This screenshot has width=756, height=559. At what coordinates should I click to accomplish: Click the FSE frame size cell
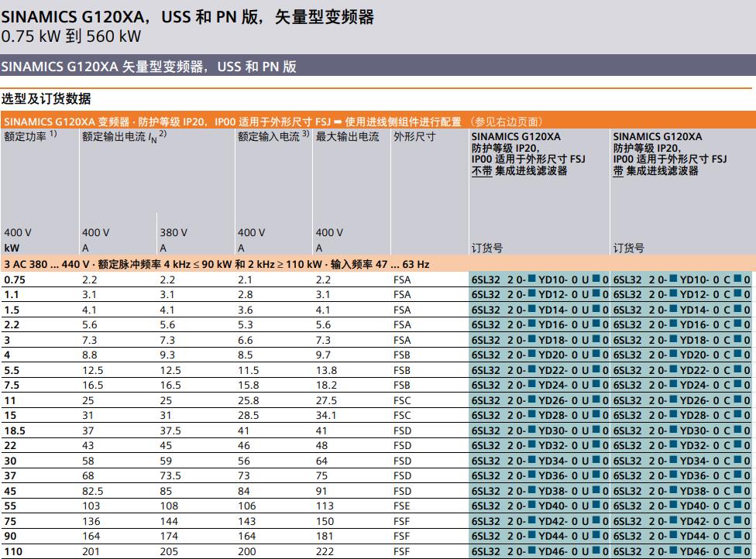click(x=402, y=506)
